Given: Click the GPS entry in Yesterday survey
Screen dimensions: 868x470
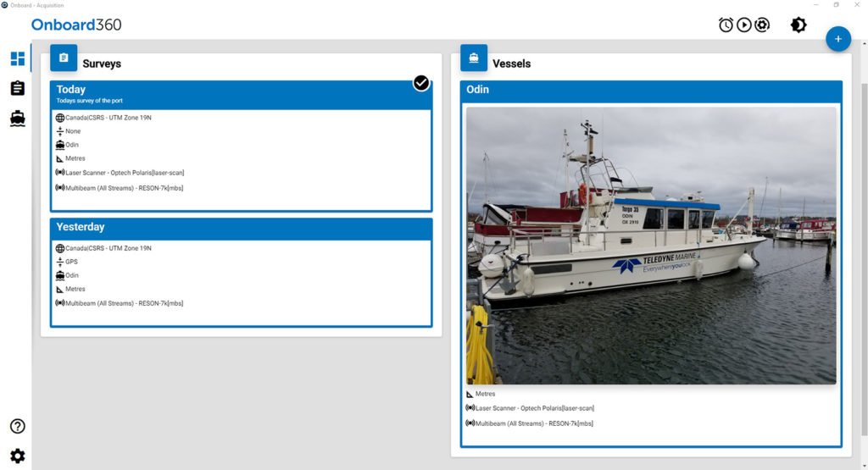Looking at the screenshot, I should click(x=71, y=262).
